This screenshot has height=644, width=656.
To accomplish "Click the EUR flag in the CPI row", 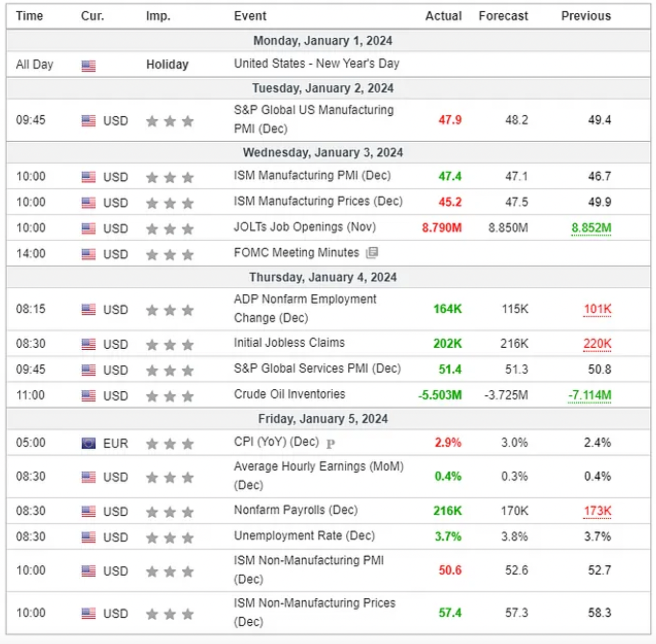I will coord(89,443).
